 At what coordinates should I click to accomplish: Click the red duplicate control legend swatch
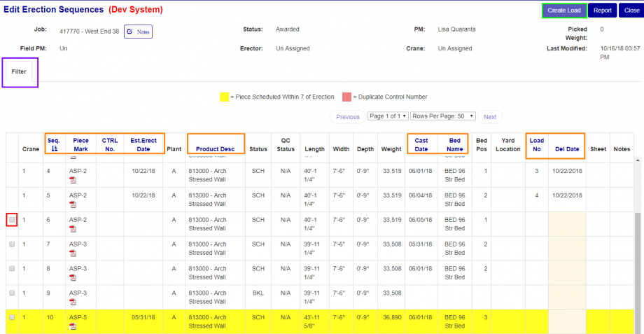[346, 97]
